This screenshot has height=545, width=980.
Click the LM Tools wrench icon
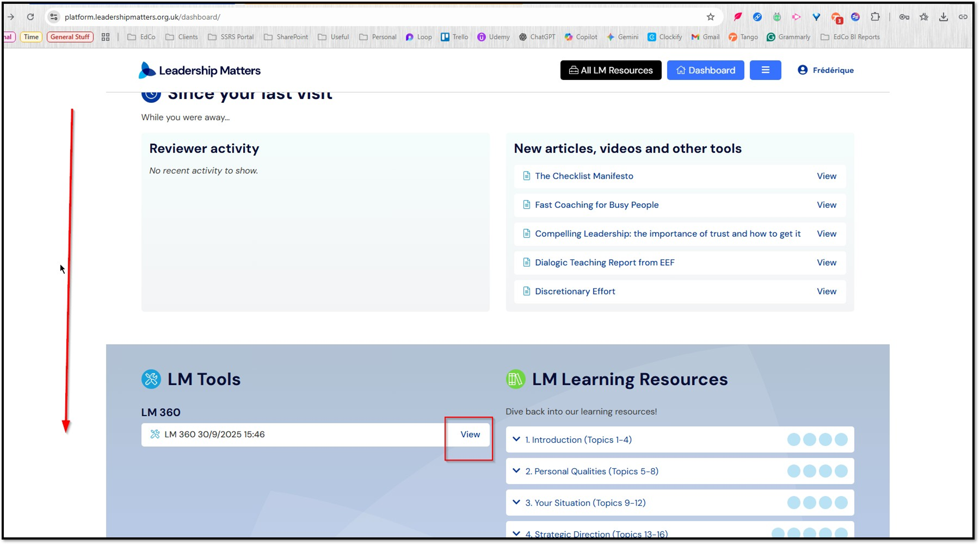(151, 379)
